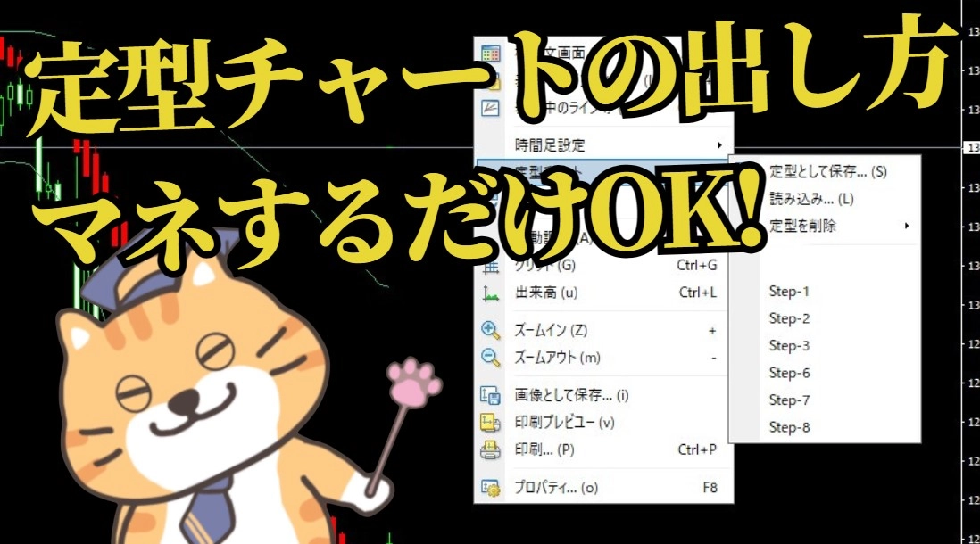The height and width of the screenshot is (544, 980).
Task: Choose 読み込み... (L) from the submenu
Action: coord(811,199)
